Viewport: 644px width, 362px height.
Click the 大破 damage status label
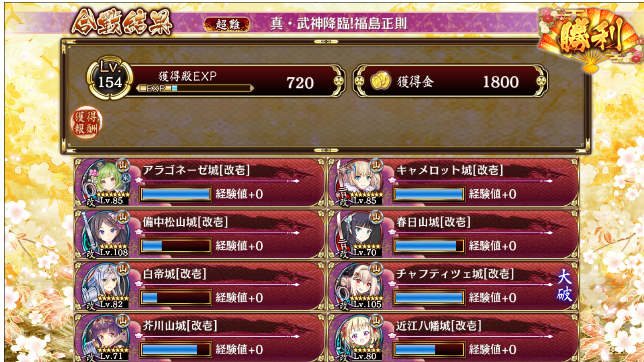coord(564,286)
